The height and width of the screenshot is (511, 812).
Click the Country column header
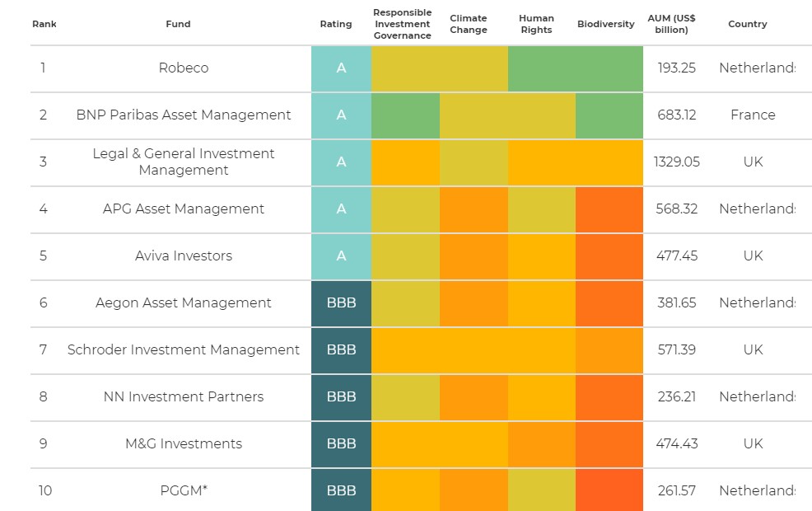(748, 24)
